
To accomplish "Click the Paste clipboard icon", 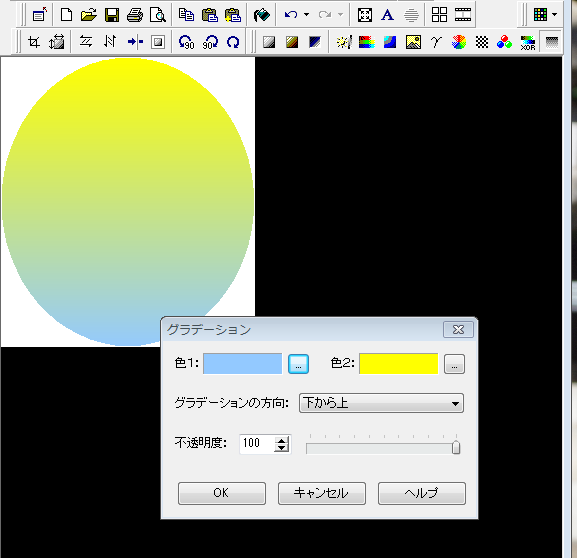I will (210, 15).
